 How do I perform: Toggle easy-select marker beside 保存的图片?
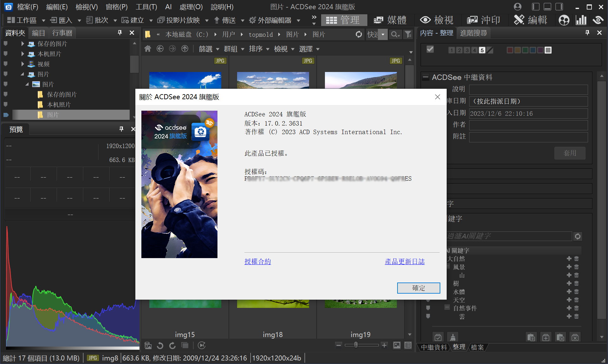coord(5,44)
